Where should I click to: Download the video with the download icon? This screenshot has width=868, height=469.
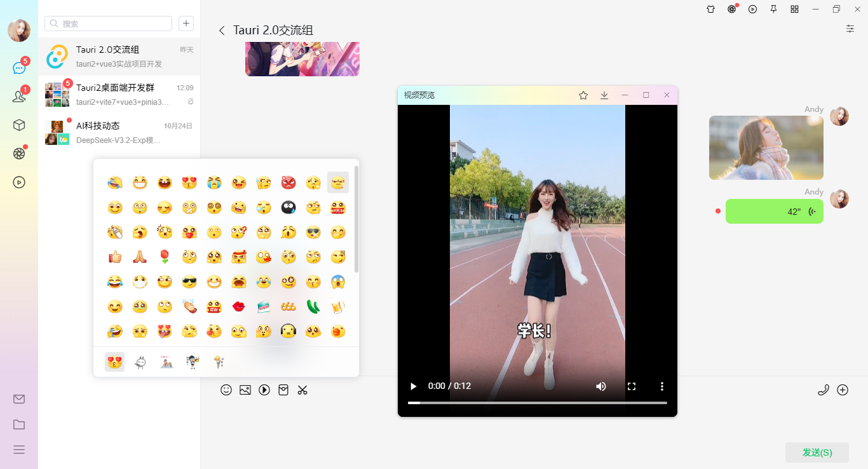pos(604,95)
